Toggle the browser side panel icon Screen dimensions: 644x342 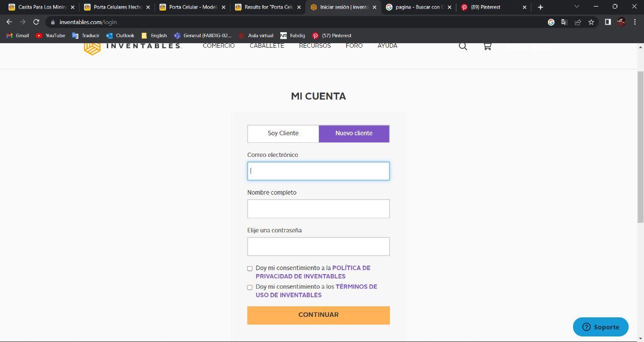pos(608,22)
